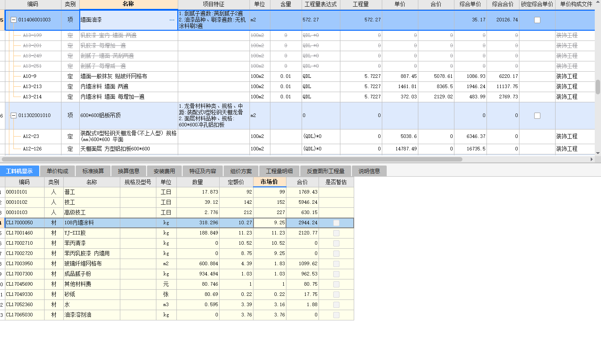Viewport: 601px width, 364px height.
Task: Collapse the 011302001010 tree row
Action: coord(14,116)
